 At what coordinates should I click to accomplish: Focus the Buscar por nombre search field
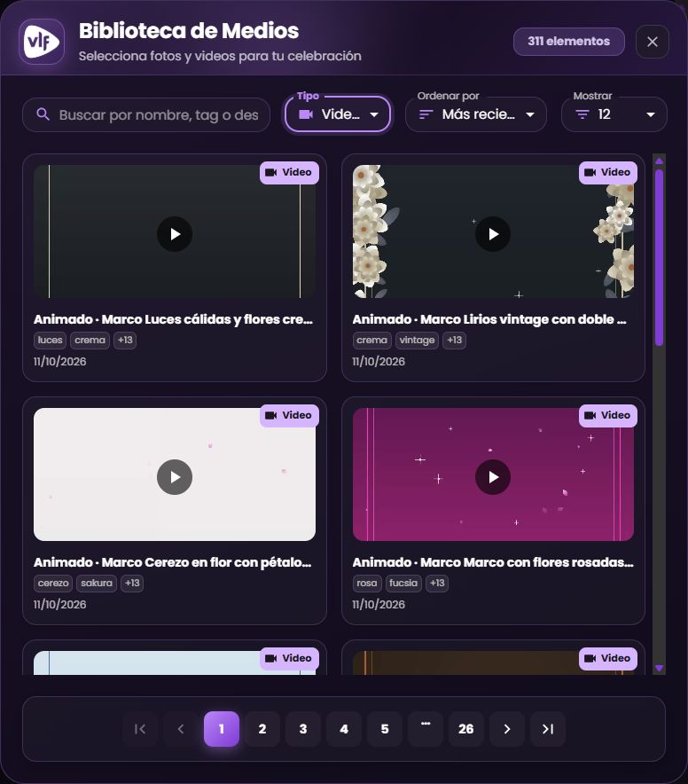146,114
